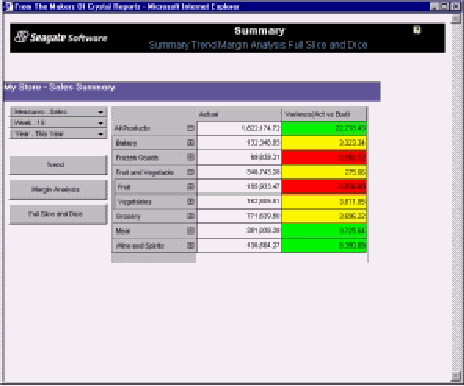
Task: Click the Full Slice and Dice button
Action: 58,214
